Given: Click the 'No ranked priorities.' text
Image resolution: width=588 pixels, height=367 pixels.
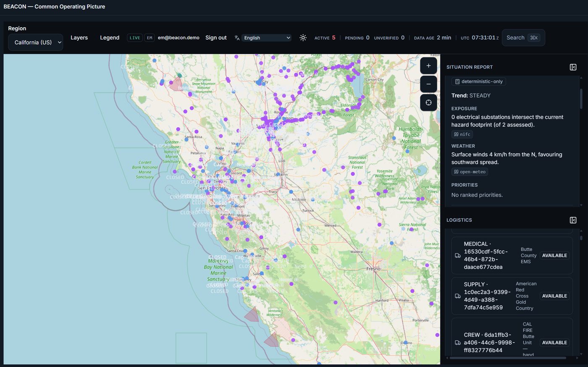Looking at the screenshot, I should pos(477,195).
